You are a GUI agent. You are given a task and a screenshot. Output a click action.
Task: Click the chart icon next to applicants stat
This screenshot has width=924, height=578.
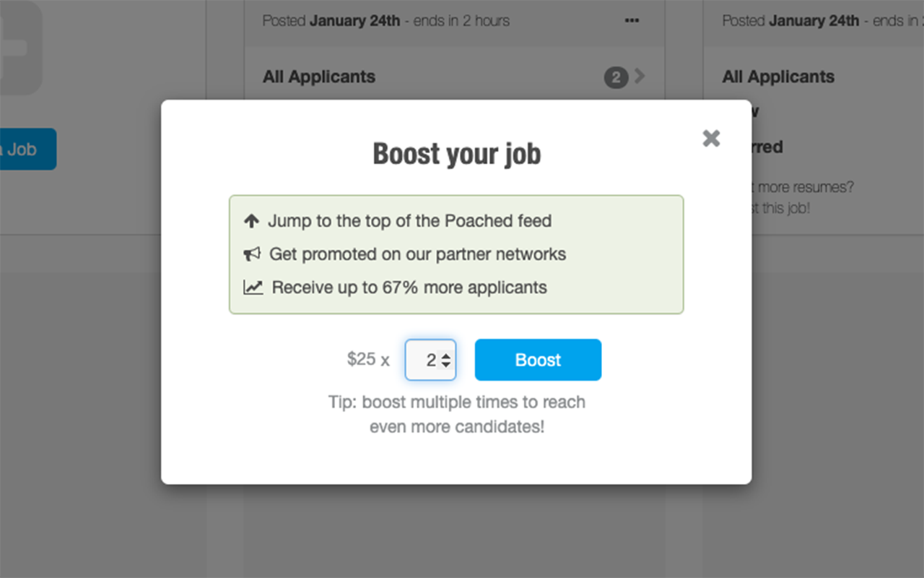pos(253,287)
